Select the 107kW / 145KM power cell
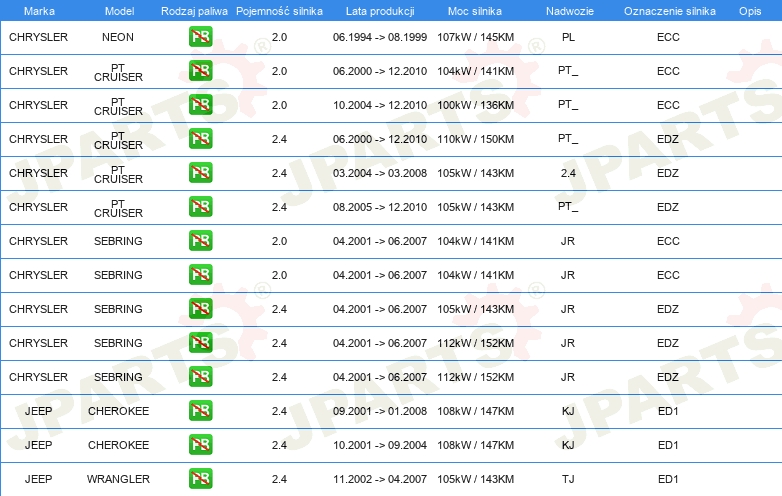The image size is (782, 496). coord(475,37)
